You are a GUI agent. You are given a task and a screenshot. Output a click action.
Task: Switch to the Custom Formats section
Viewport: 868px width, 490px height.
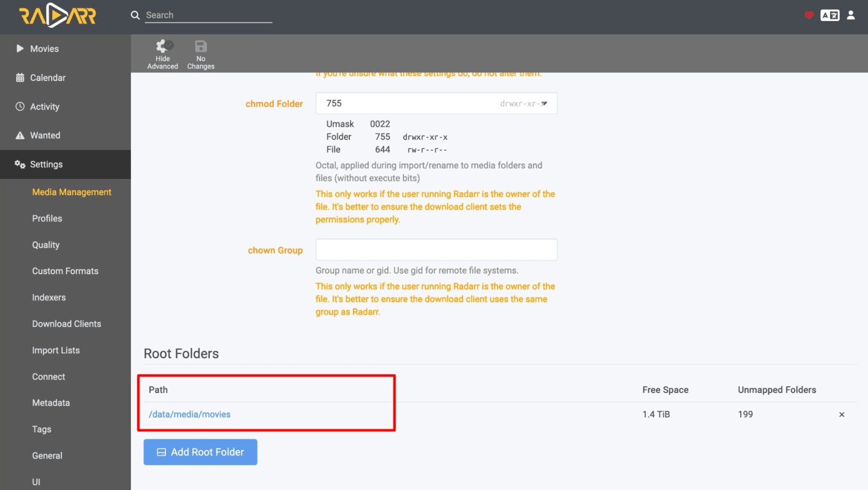tap(65, 271)
